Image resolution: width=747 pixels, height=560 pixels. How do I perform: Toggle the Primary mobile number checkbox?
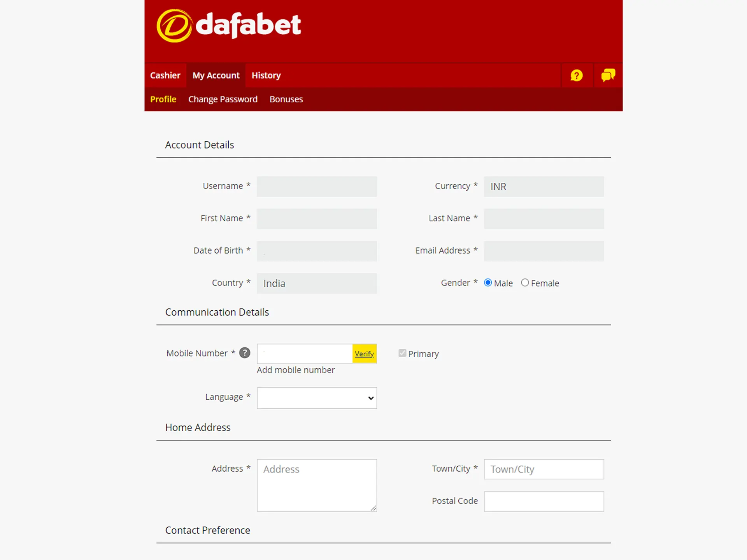402,353
